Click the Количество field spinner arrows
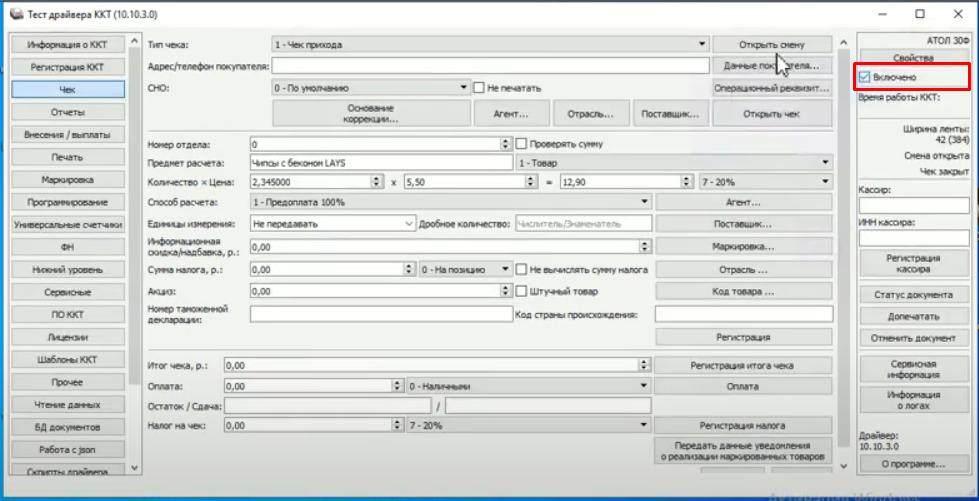Viewport: 979px width, 501px height. (x=376, y=181)
